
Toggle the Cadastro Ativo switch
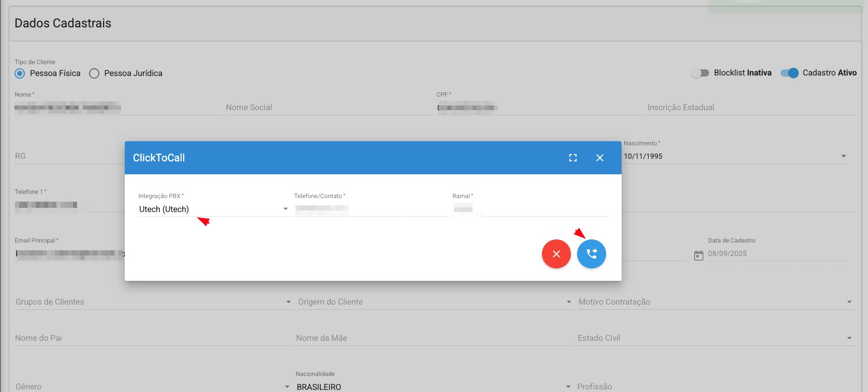click(789, 73)
